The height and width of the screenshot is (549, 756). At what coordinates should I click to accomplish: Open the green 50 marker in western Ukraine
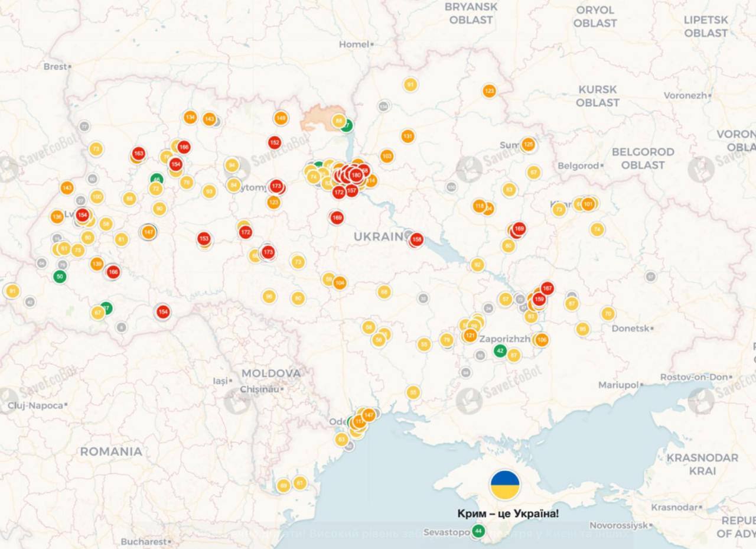(x=60, y=277)
